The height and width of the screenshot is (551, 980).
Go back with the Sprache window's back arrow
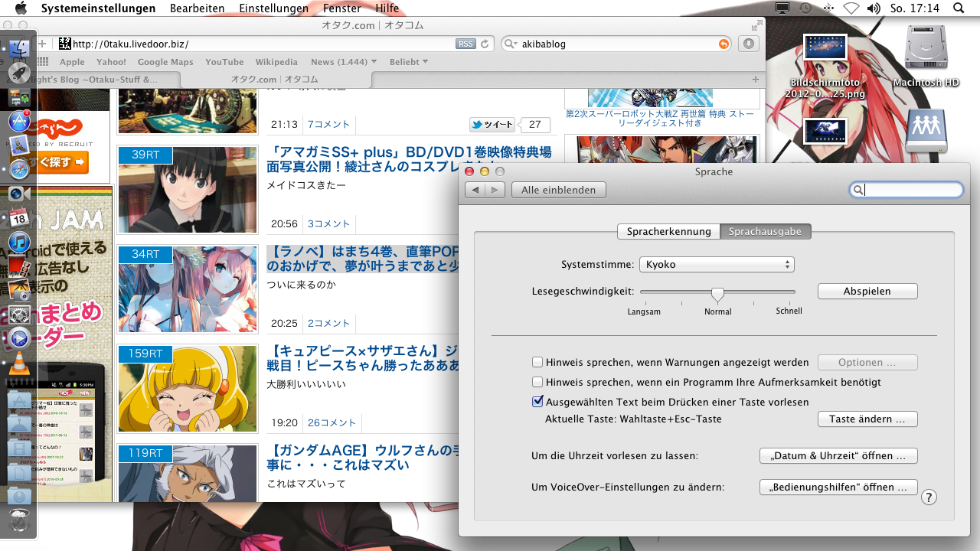(475, 190)
